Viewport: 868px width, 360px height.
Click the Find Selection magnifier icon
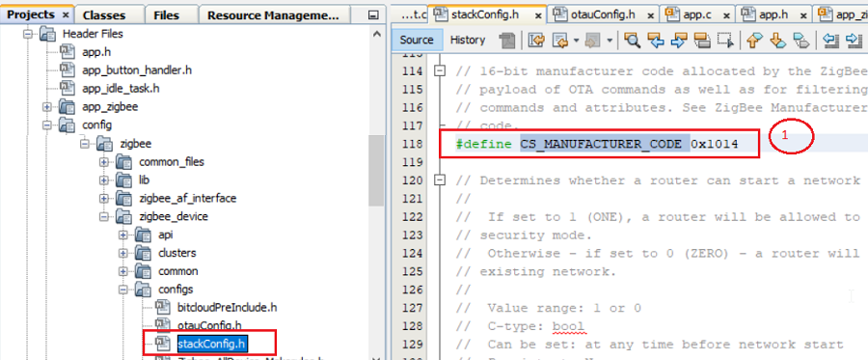pyautogui.click(x=632, y=40)
